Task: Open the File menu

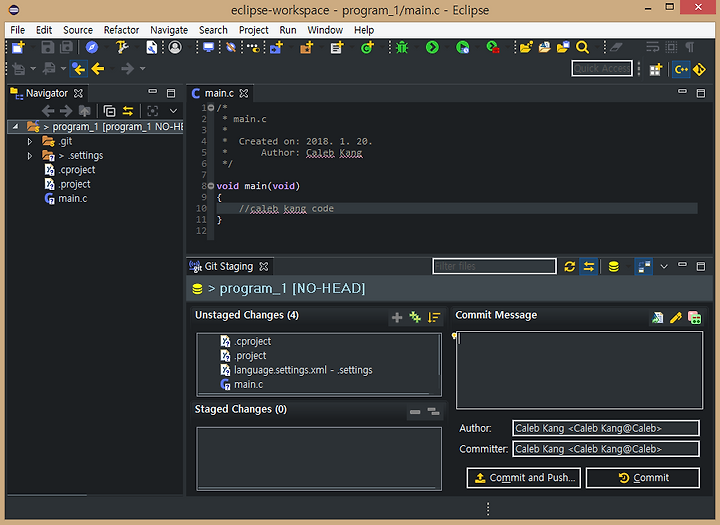Action: (x=17, y=30)
